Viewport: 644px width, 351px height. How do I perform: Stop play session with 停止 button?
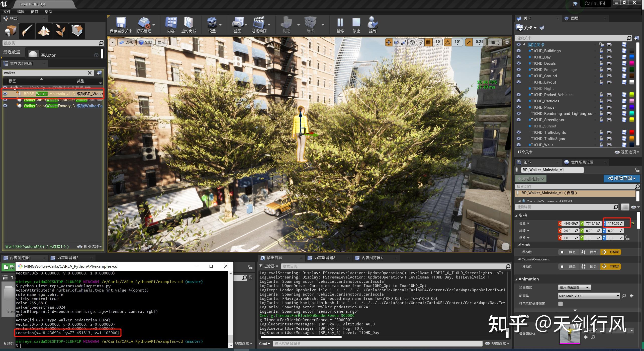tap(356, 25)
